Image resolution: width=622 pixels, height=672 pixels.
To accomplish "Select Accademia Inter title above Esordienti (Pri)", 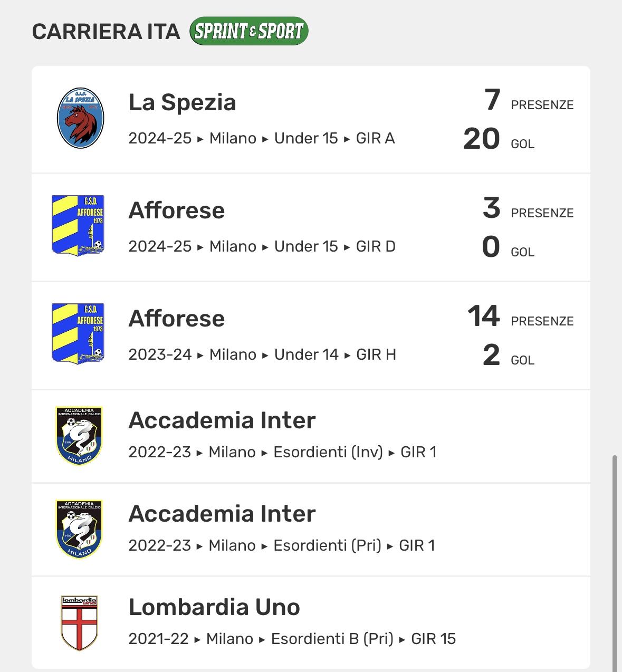I will pyautogui.click(x=222, y=514).
